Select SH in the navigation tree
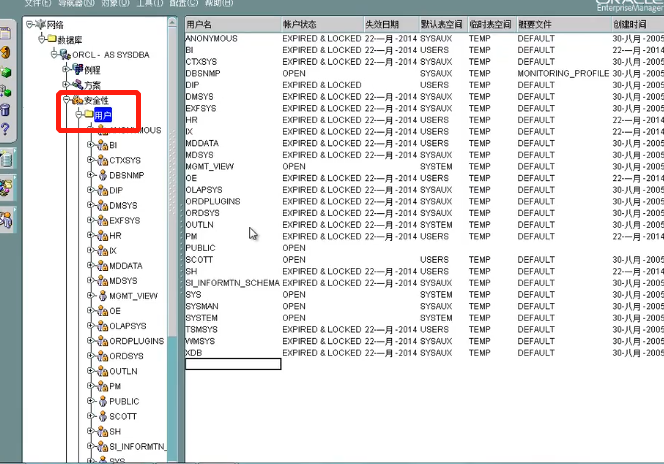Screen dimensions: 664x464 115,431
